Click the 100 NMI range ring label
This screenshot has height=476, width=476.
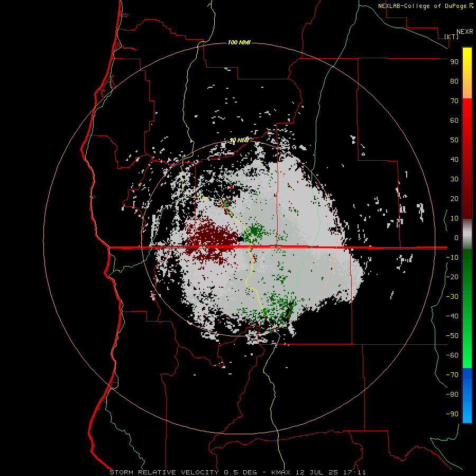(239, 42)
